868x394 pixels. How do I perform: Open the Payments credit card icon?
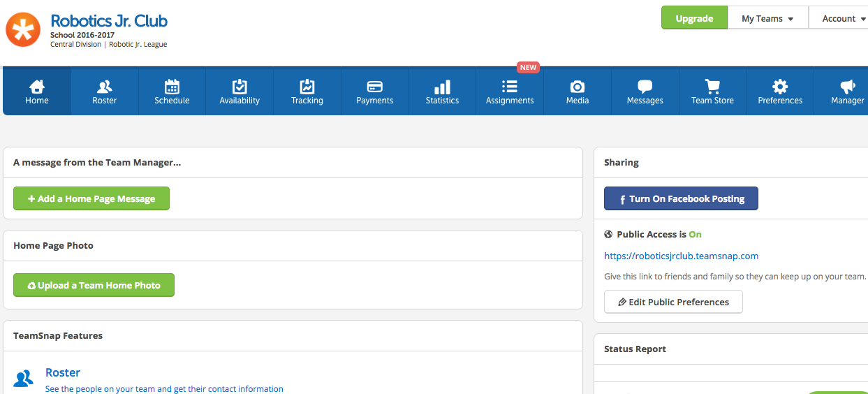coord(375,87)
